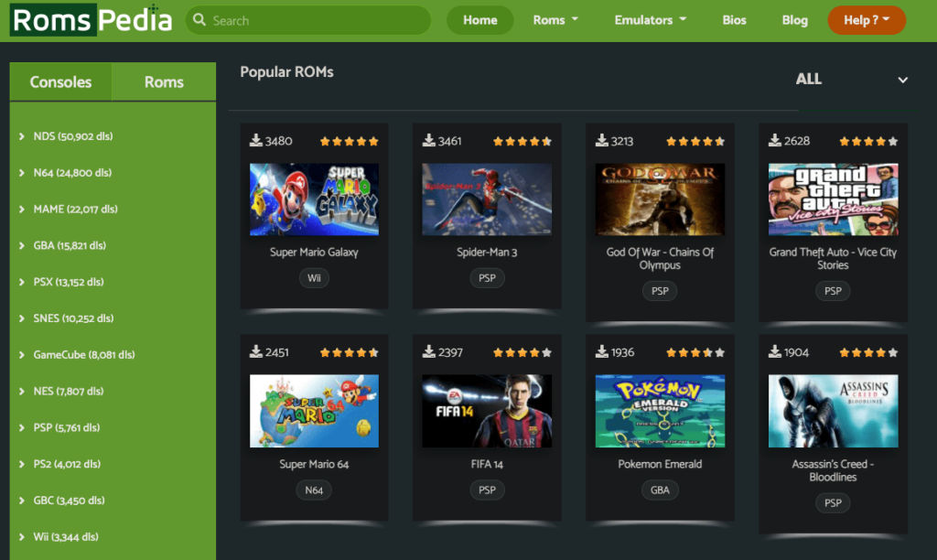Click star rating on Pokemon Emerald card
The width and height of the screenshot is (937, 560).
click(x=695, y=353)
